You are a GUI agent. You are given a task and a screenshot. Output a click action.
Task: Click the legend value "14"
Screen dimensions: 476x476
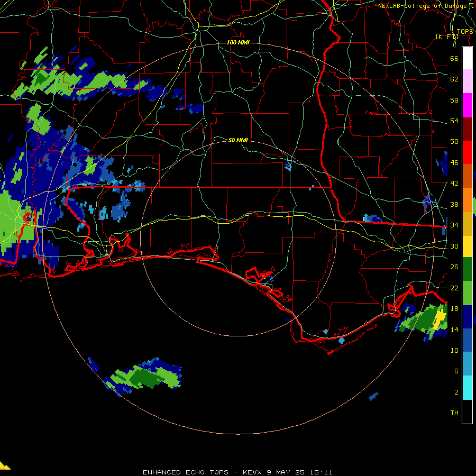point(454,329)
